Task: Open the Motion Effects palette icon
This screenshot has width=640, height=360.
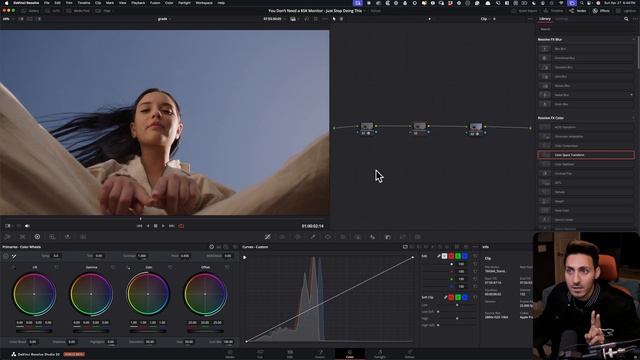Action: 83,237
